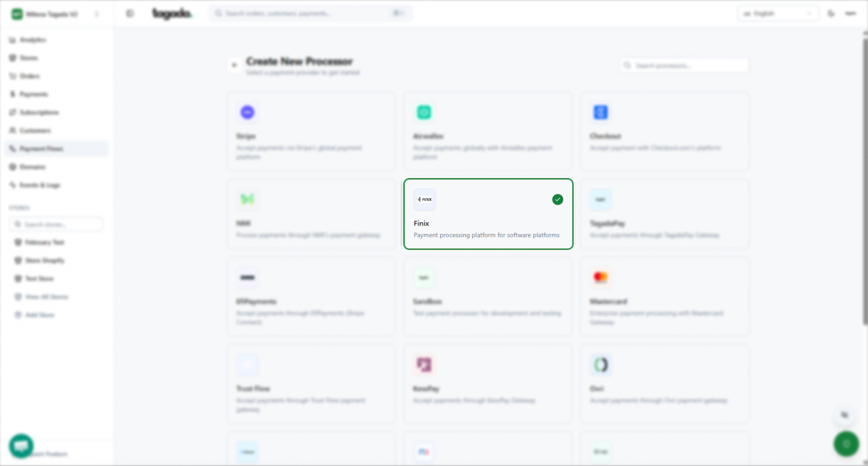Open Payment Flows in the sidebar
The height and width of the screenshot is (466, 868).
click(41, 149)
